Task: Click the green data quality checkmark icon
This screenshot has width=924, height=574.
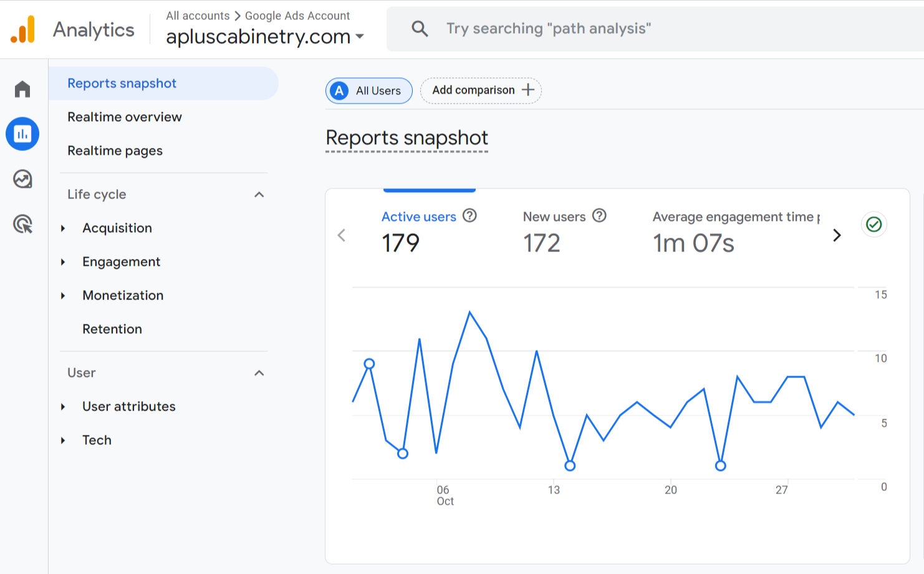Action: (x=873, y=225)
